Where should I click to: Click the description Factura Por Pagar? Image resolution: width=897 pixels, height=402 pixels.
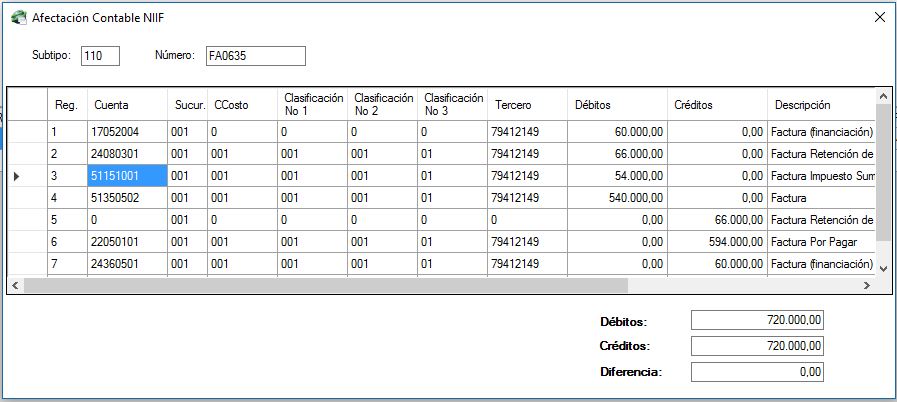821,242
